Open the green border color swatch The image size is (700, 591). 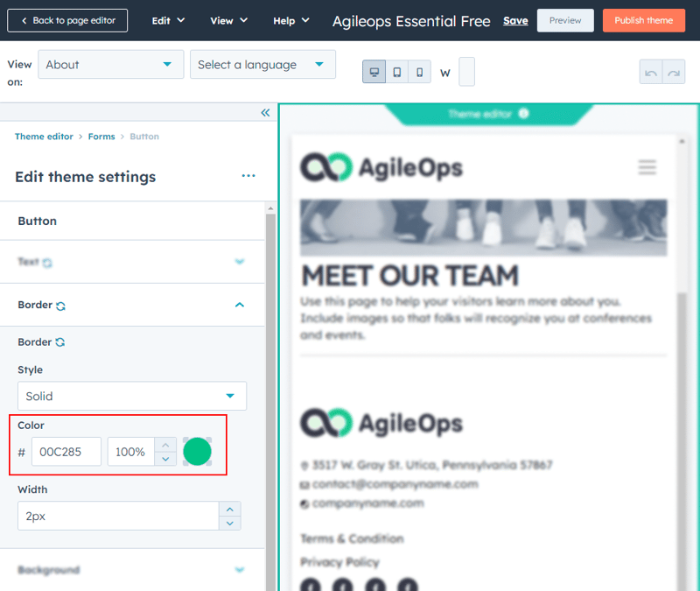click(x=197, y=452)
